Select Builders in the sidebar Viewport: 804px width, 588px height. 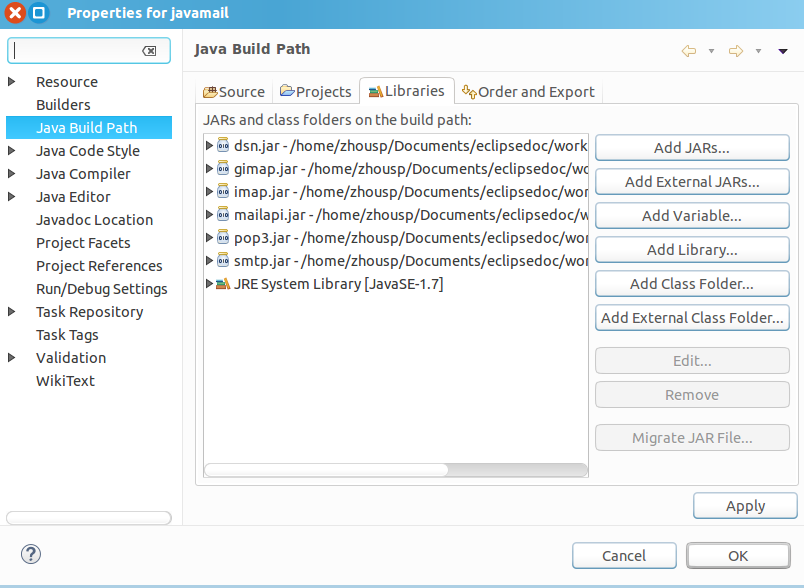tap(63, 105)
